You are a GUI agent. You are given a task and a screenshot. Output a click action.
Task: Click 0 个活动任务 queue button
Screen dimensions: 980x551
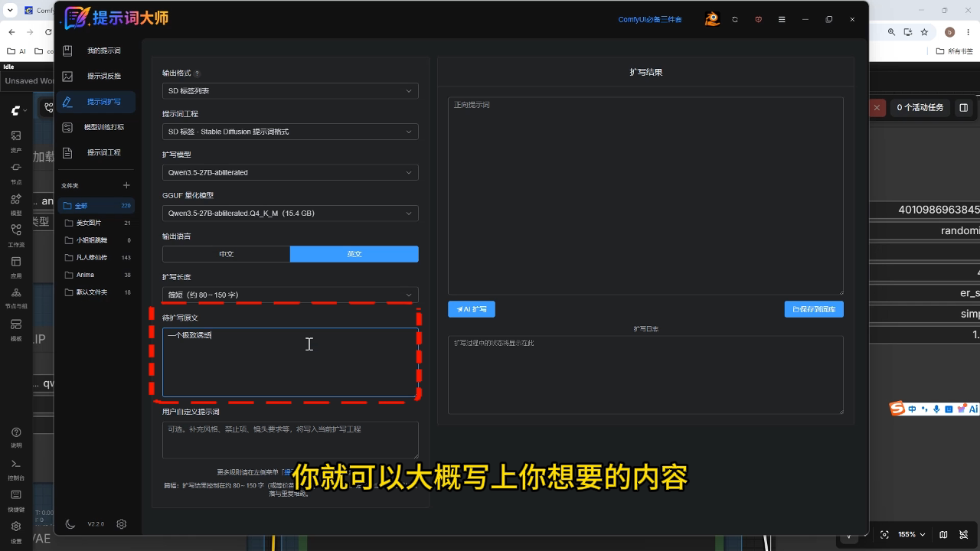tap(920, 108)
